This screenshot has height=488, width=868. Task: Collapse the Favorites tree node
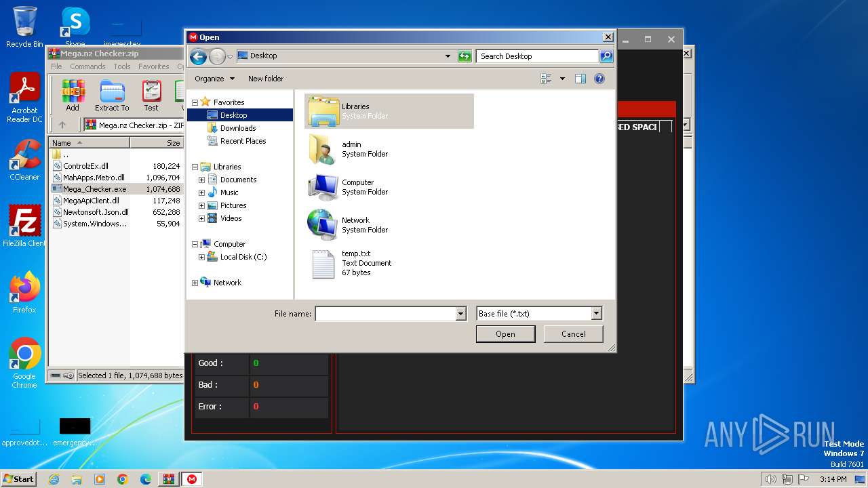(195, 102)
